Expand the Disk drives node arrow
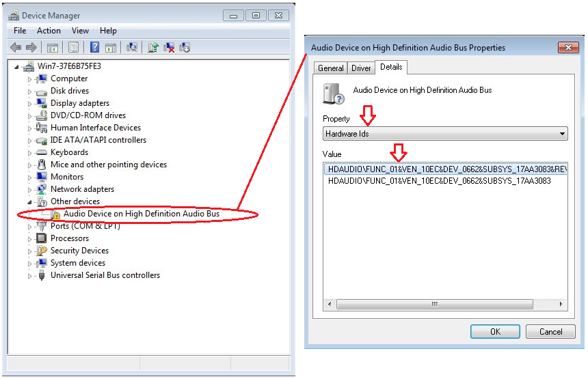This screenshot has width=588, height=379. (x=29, y=92)
